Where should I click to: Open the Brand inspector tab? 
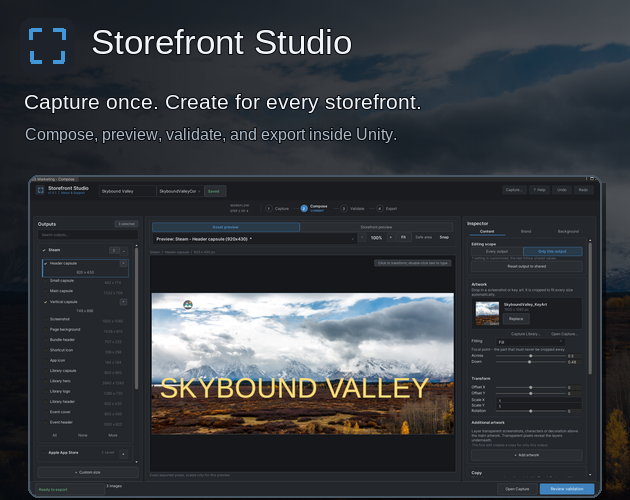526,232
